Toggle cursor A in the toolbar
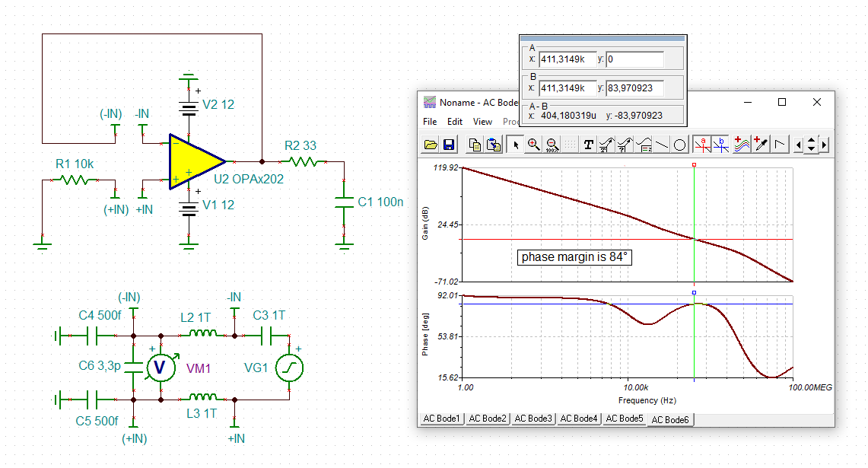This screenshot has height=468, width=868. click(702, 145)
